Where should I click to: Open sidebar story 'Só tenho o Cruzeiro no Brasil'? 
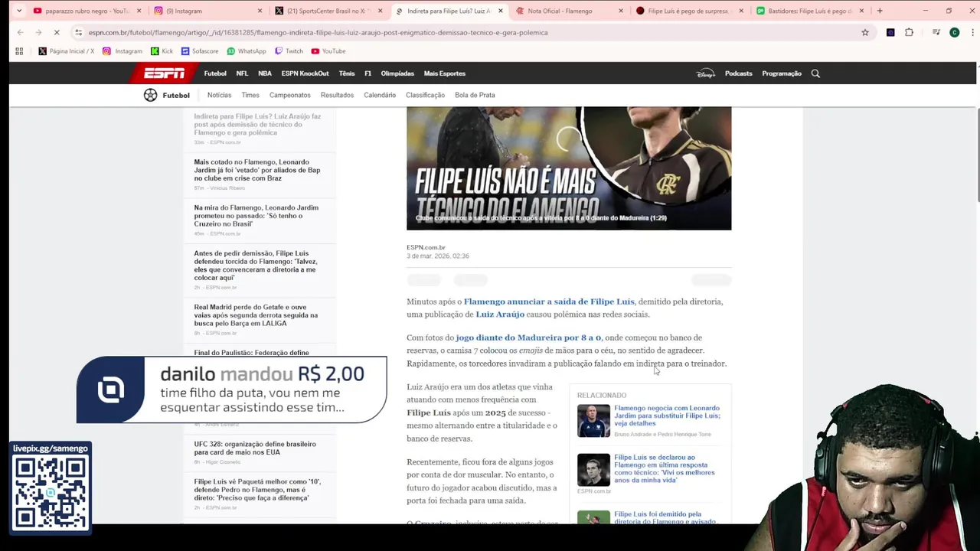[256, 216]
